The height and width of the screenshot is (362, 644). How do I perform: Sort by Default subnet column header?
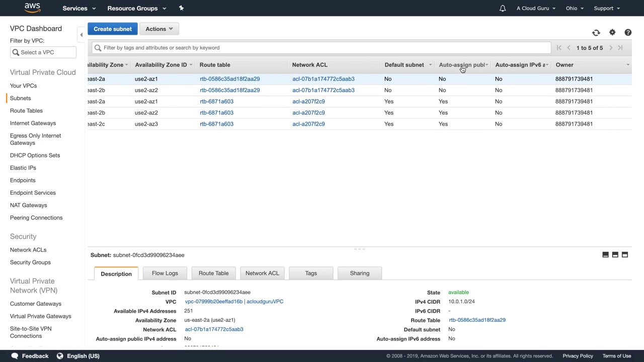(404, 65)
